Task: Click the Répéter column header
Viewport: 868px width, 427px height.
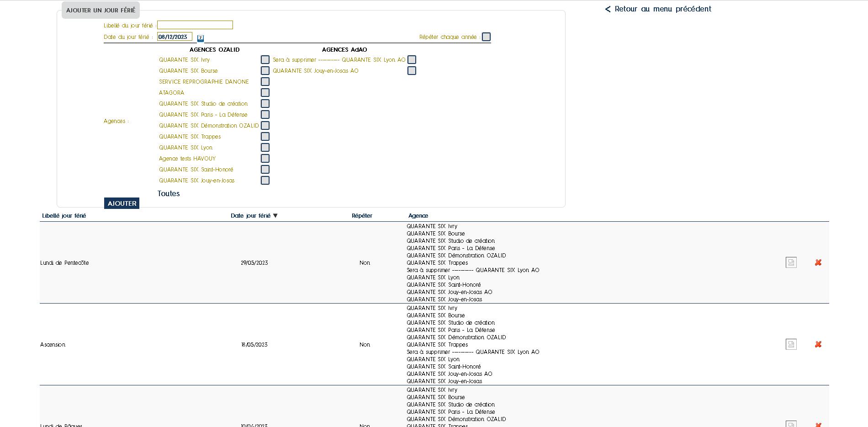Action: 362,216
